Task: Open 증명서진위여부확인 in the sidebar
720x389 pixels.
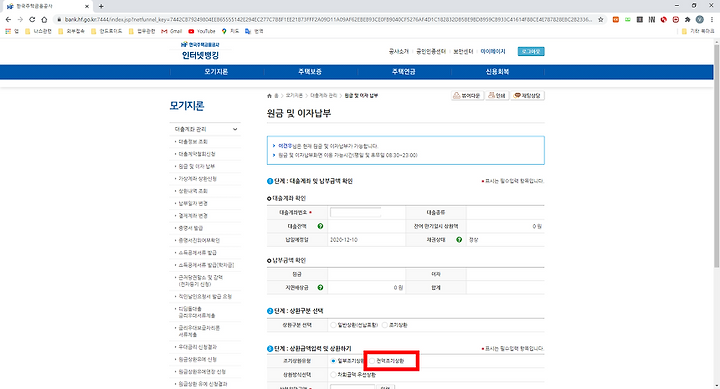Action: coord(199,240)
